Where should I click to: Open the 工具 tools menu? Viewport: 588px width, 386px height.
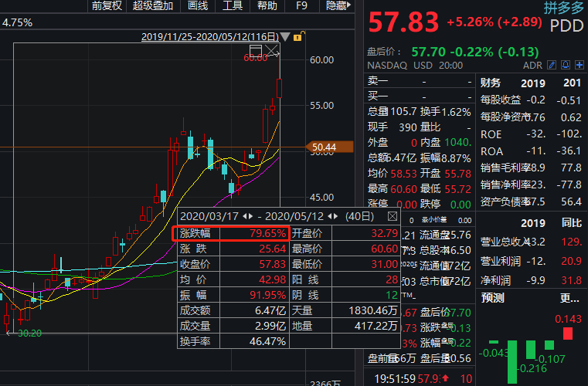point(233,5)
